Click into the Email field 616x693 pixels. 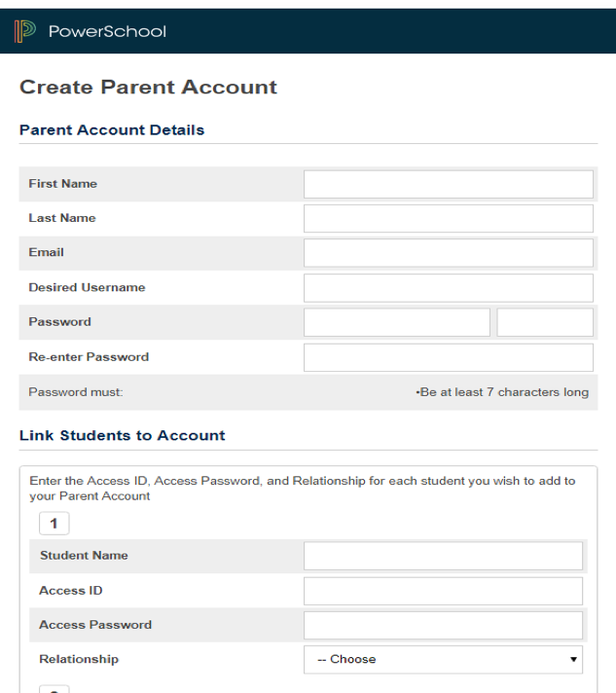[449, 253]
